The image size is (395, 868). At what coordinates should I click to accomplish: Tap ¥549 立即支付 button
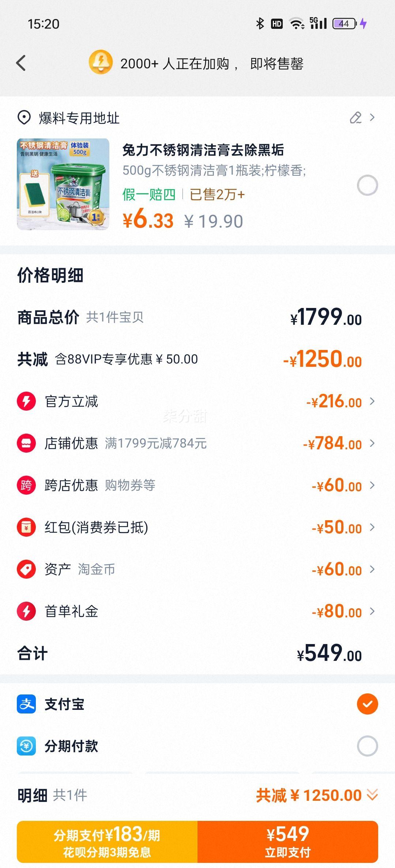coord(288,842)
